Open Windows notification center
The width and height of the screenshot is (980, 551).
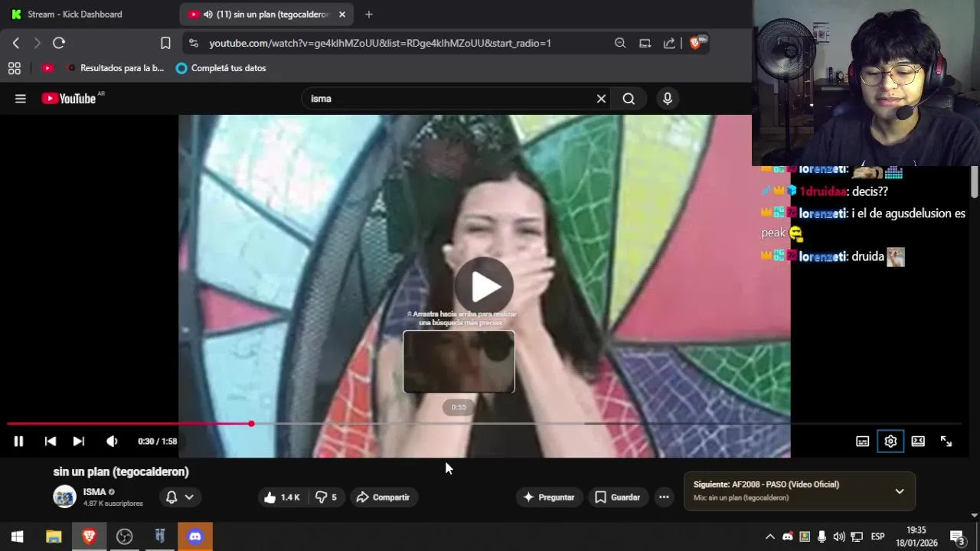pos(957,536)
